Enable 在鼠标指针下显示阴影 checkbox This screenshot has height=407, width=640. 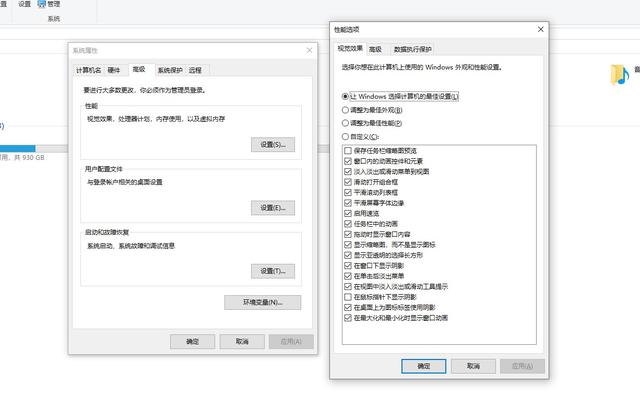click(348, 297)
